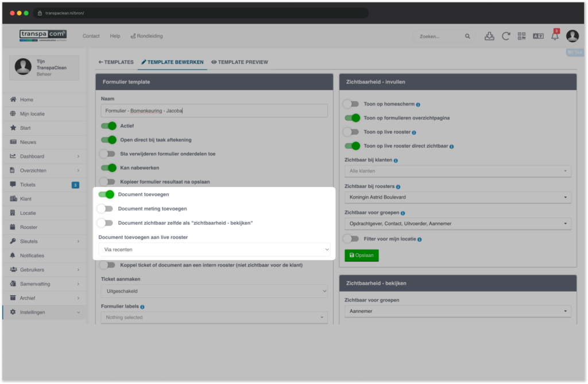Open the Via recenten dropdown
This screenshot has width=588, height=384.
214,249
